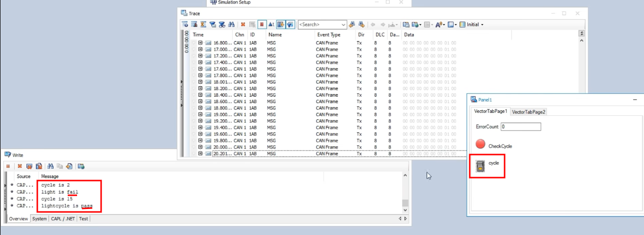Viewport: 644px width, 235px height.
Task: Click the binoculars find icon in Write toolbar
Action: click(x=51, y=166)
